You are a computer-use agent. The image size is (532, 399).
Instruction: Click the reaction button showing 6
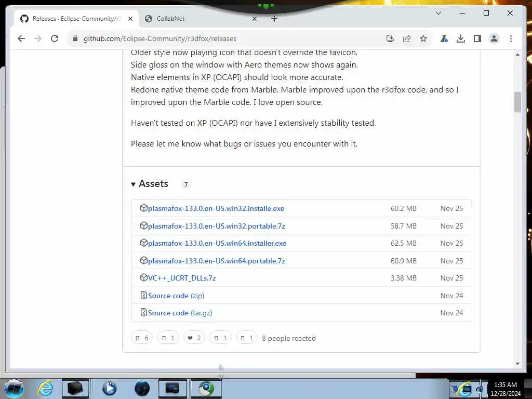142,338
